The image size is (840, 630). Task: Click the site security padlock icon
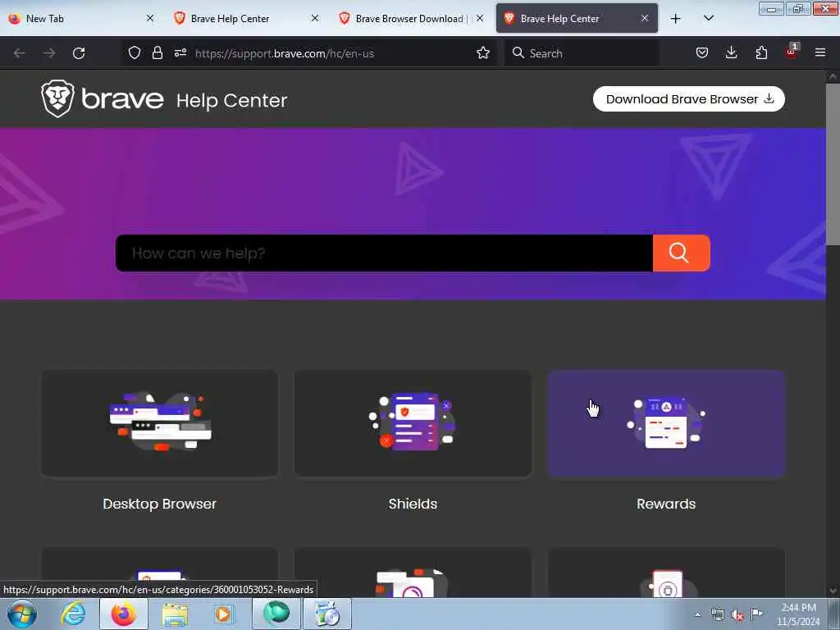(157, 52)
